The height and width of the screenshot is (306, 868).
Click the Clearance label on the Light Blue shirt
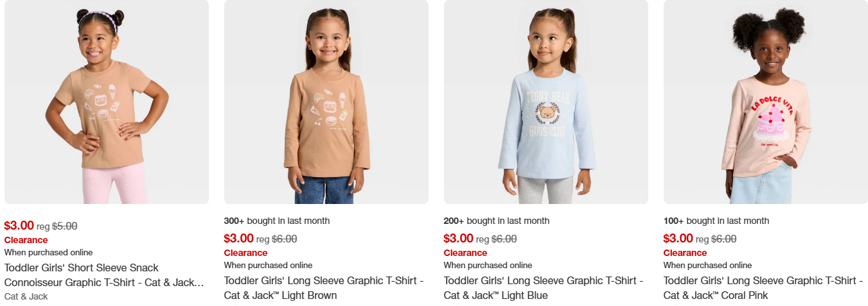(466, 253)
